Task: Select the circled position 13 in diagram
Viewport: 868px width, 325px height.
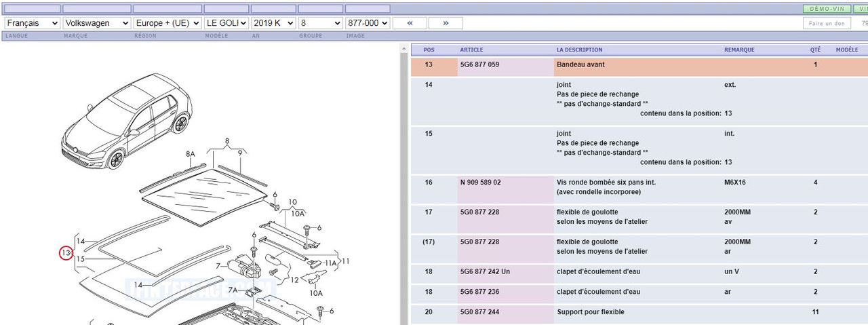Action: (66, 253)
